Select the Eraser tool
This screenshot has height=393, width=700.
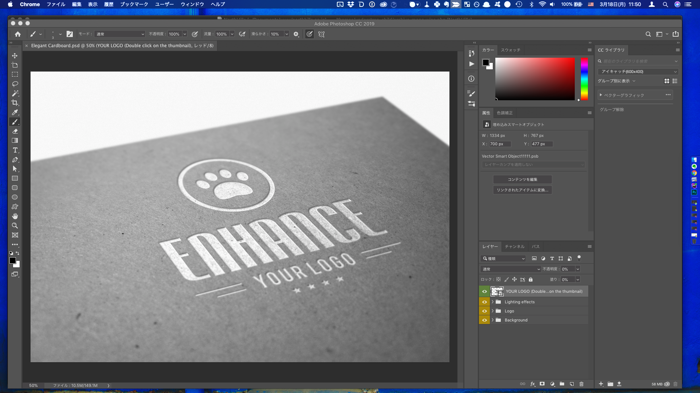tap(15, 131)
